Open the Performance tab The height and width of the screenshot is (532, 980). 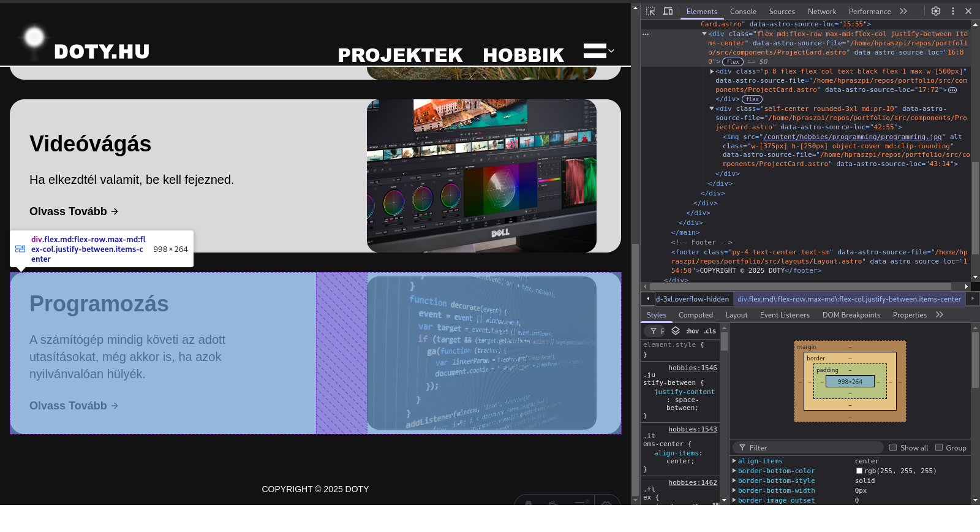870,12
